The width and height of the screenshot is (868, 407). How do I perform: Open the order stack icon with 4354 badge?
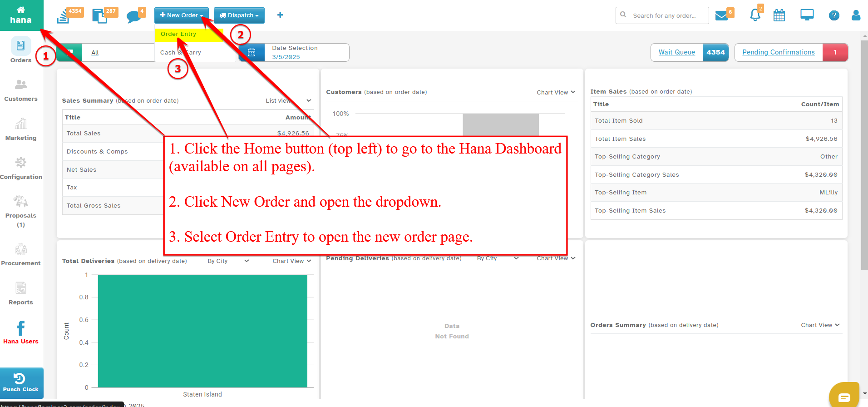(x=64, y=16)
